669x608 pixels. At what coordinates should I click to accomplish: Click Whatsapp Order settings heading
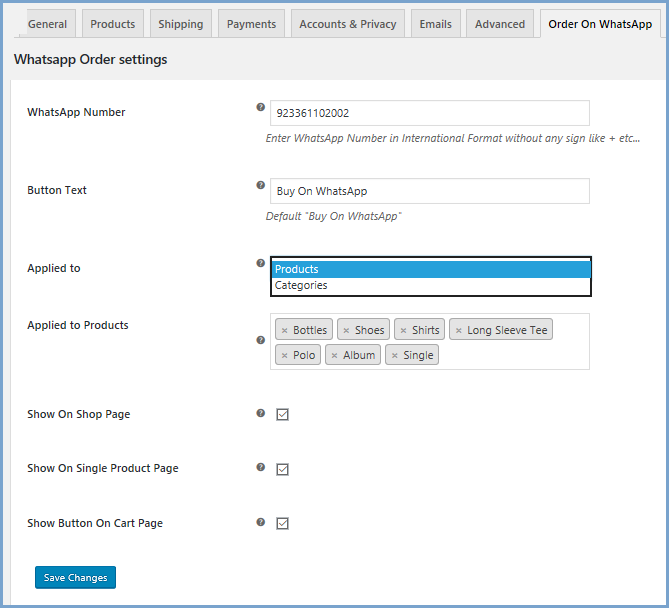90,59
